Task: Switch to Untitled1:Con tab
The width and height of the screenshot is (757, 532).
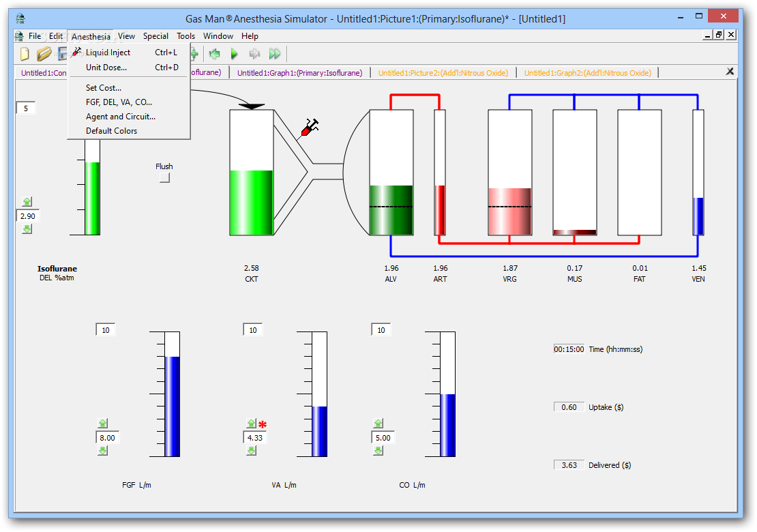Action: (43, 73)
